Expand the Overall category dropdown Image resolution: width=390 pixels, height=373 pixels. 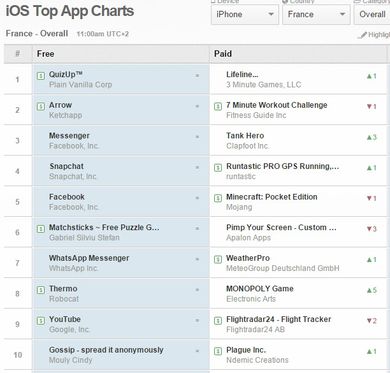[372, 14]
